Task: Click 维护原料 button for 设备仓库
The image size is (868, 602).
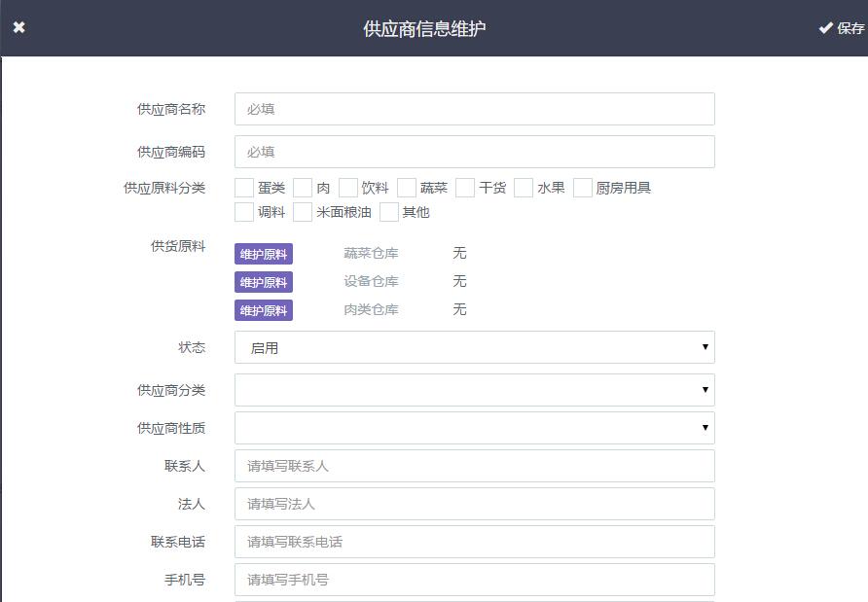Action: (x=264, y=282)
